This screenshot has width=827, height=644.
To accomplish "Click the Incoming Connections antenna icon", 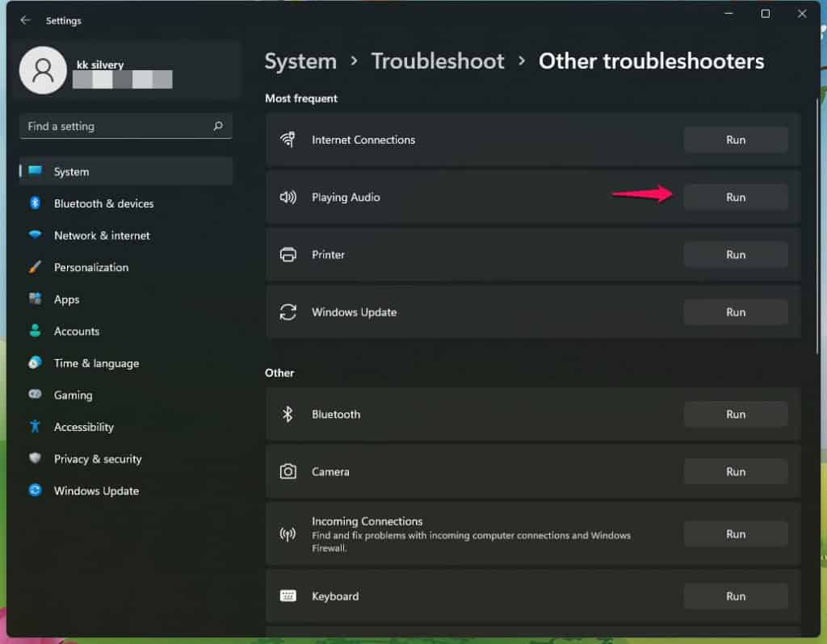I will click(x=288, y=534).
